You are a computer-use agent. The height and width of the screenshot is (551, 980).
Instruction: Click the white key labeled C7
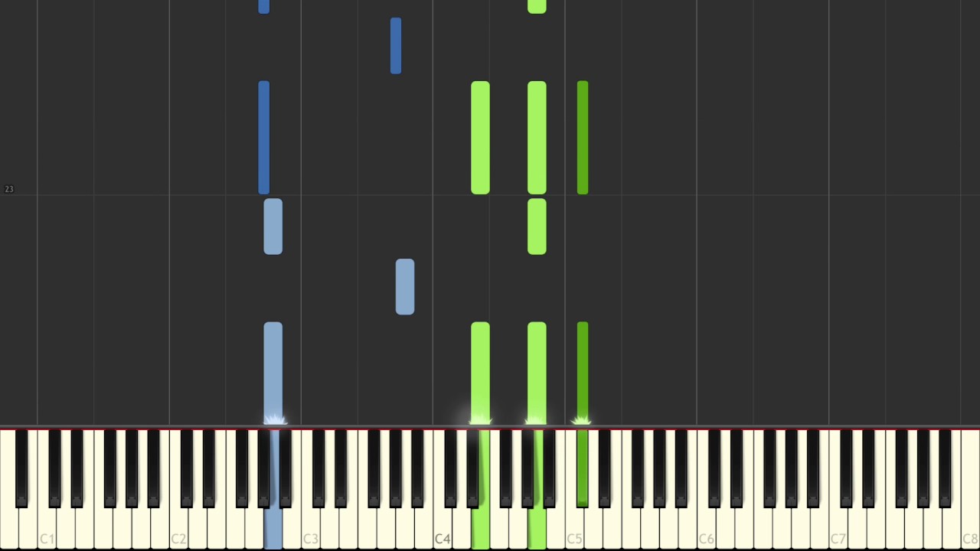[838, 528]
